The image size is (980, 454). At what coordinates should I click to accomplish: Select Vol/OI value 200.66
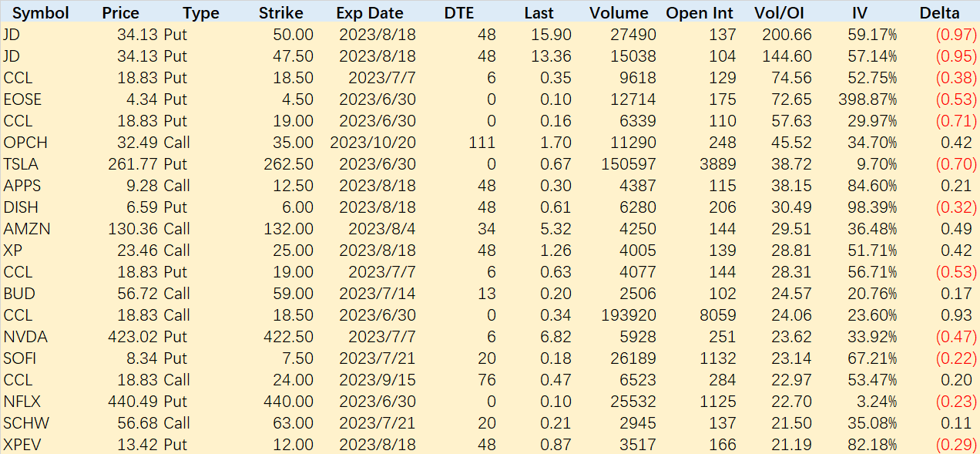point(787,35)
